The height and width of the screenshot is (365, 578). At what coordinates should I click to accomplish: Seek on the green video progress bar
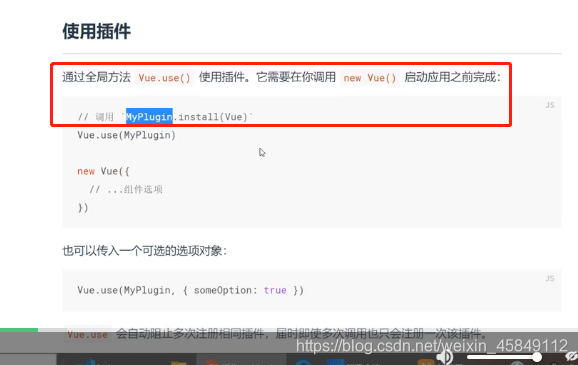(19, 330)
